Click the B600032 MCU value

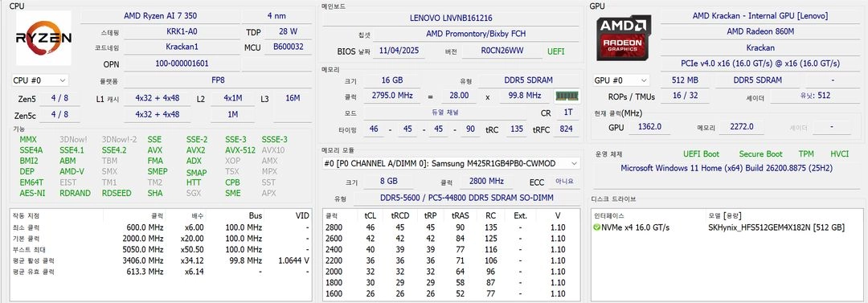click(289, 47)
